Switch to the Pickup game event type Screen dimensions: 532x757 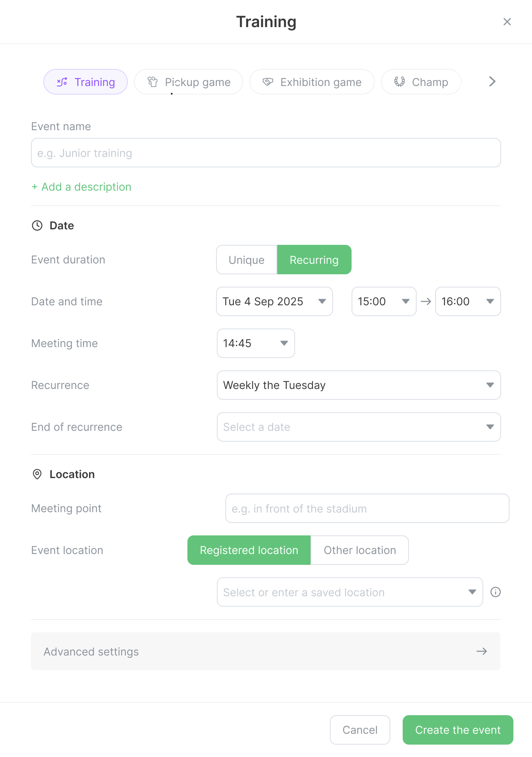pyautogui.click(x=189, y=82)
